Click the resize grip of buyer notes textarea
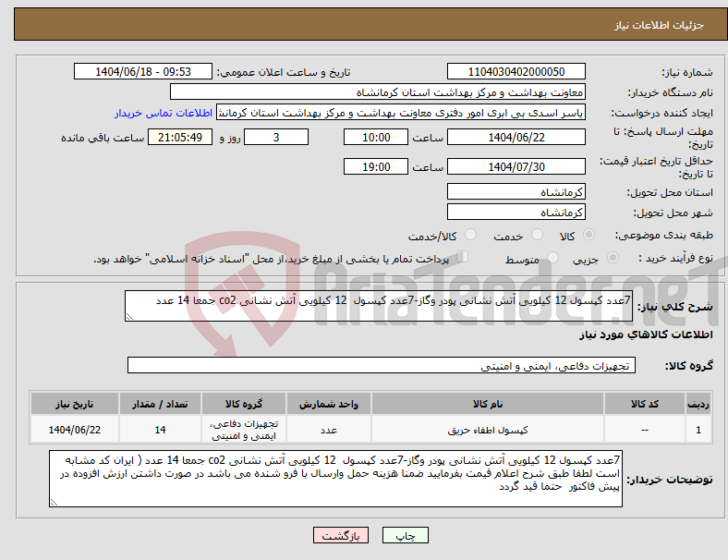 (x=54, y=503)
